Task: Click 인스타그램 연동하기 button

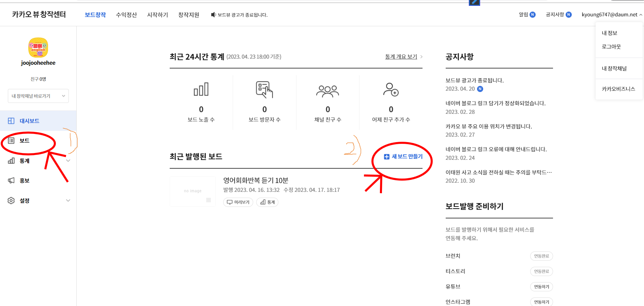Action: [541, 302]
